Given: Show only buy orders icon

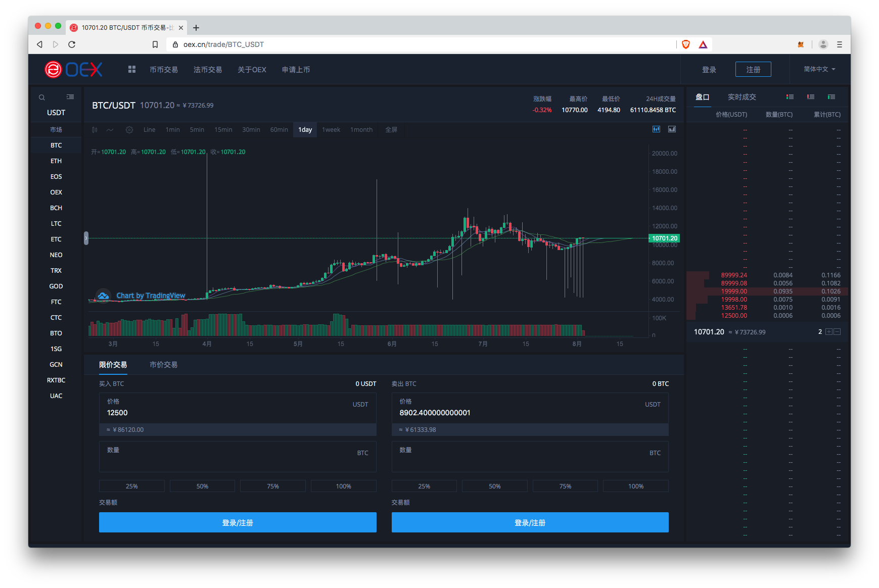Looking at the screenshot, I should click(x=831, y=96).
